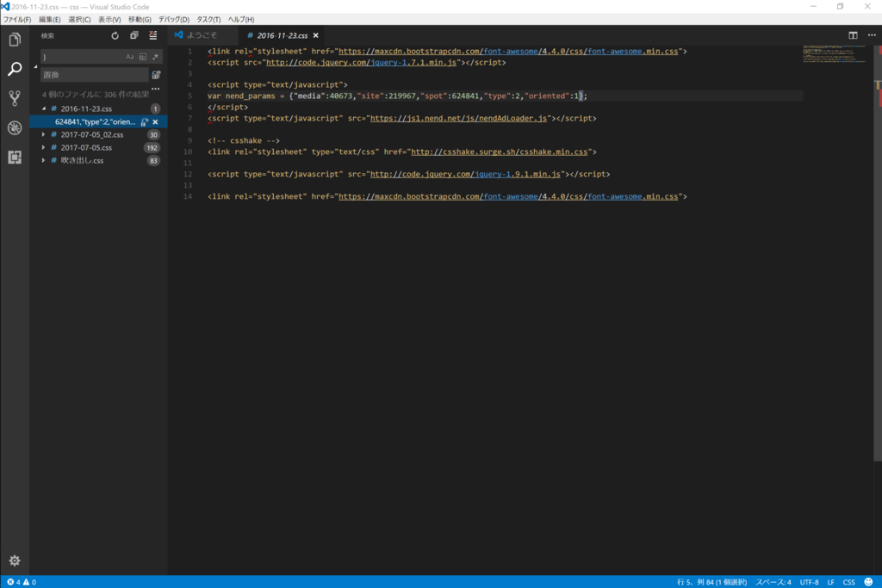Image resolution: width=882 pixels, height=588 pixels.
Task: Open the ファイル(F) menu
Action: click(17, 19)
